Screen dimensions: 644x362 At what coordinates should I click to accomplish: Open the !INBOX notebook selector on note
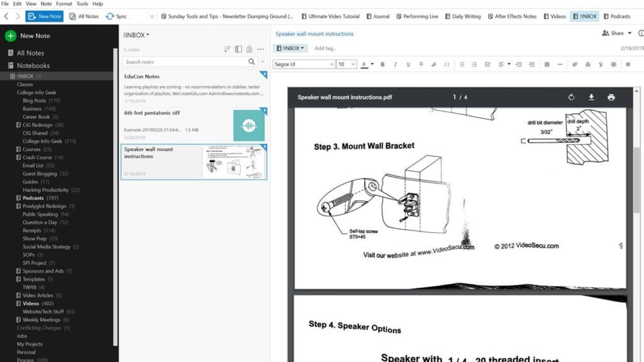pos(291,48)
